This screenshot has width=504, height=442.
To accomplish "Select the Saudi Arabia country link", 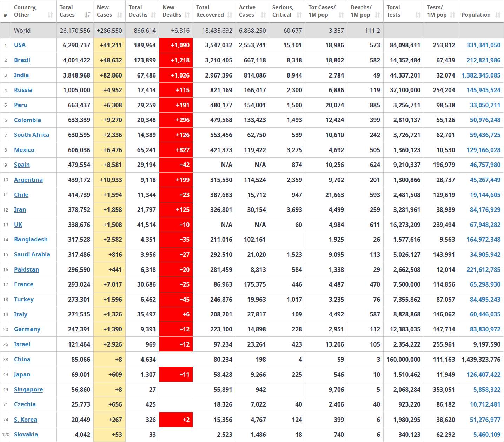I will pyautogui.click(x=32, y=255).
